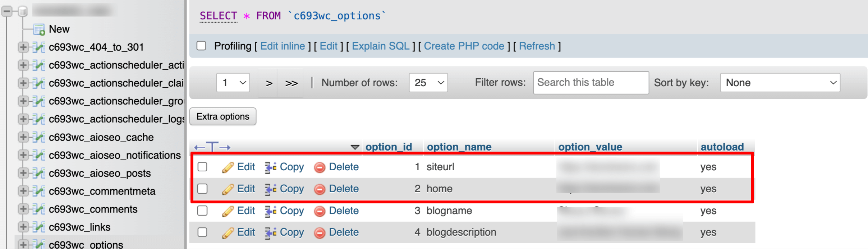Click pencil edit icon in blogdescription row
The width and height of the screenshot is (868, 249).
[228, 232]
